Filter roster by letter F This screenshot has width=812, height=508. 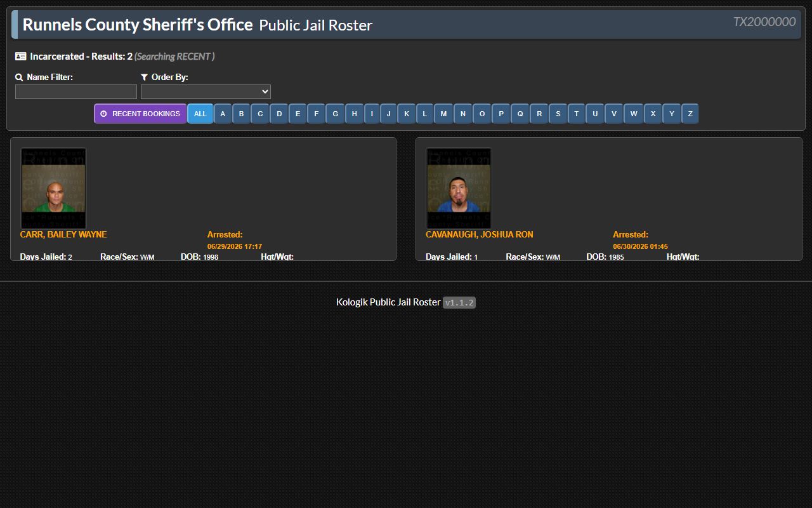tap(316, 114)
